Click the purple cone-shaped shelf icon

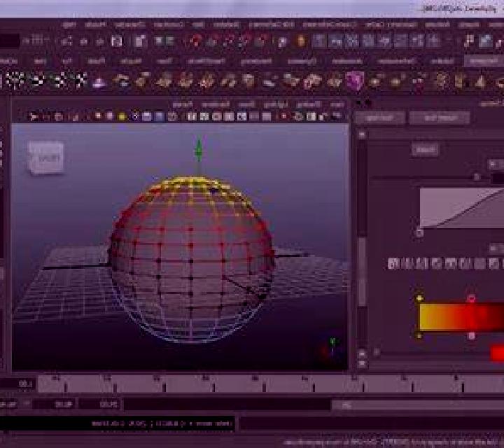click(x=99, y=81)
